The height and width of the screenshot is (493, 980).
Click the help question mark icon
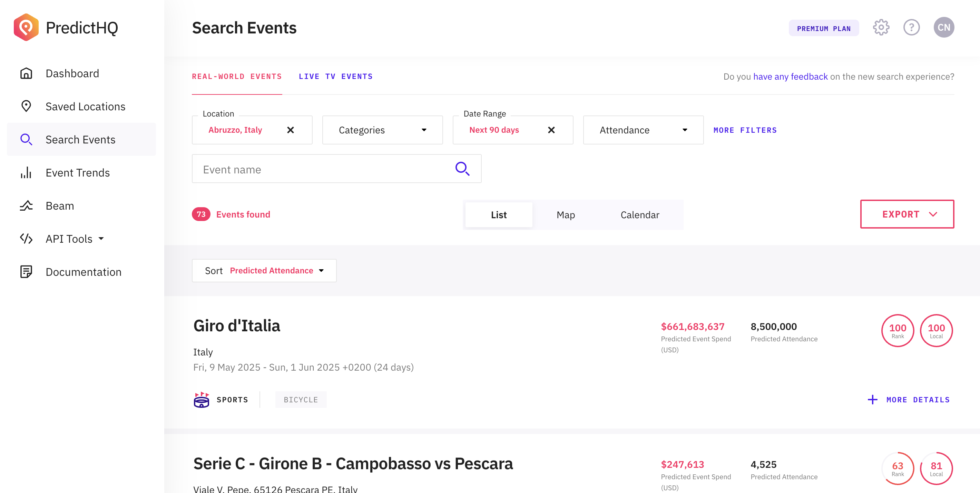pos(911,27)
